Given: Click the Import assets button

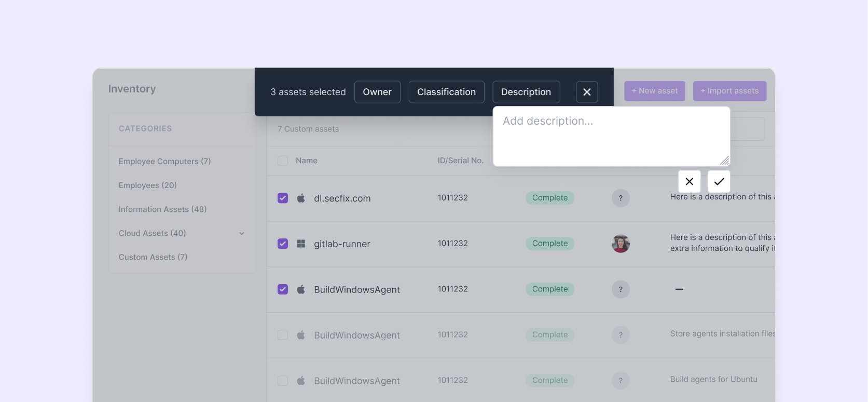Looking at the screenshot, I should pos(729,91).
